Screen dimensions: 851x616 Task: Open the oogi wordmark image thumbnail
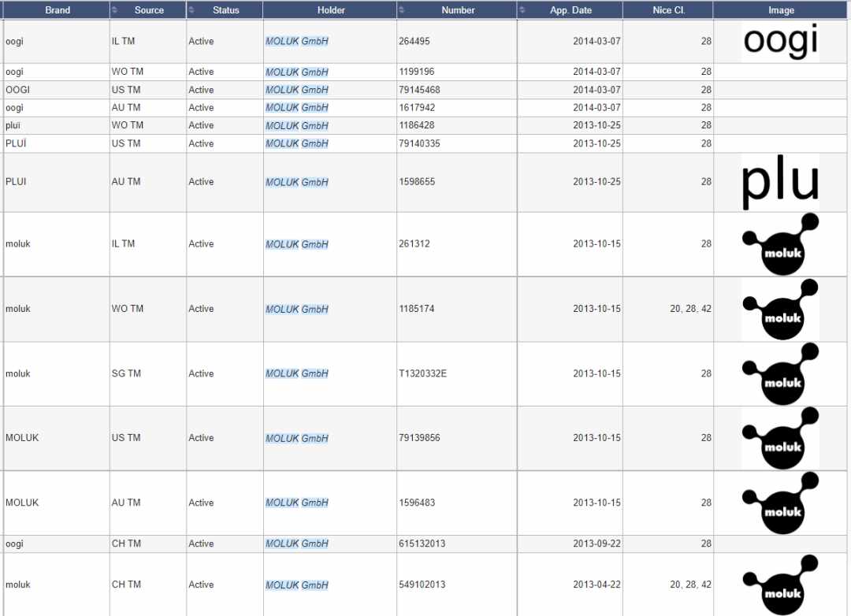coord(780,41)
